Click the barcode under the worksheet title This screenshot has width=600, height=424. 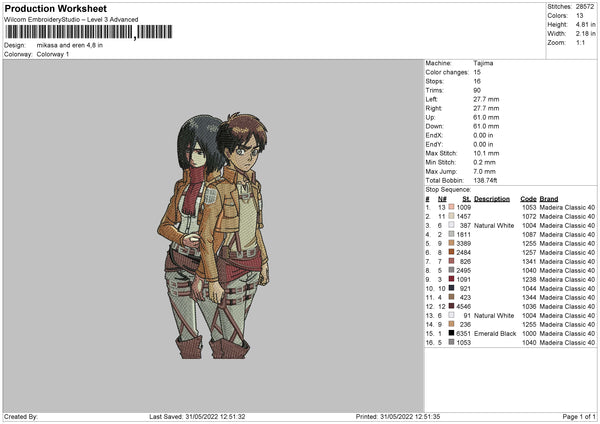click(x=89, y=32)
